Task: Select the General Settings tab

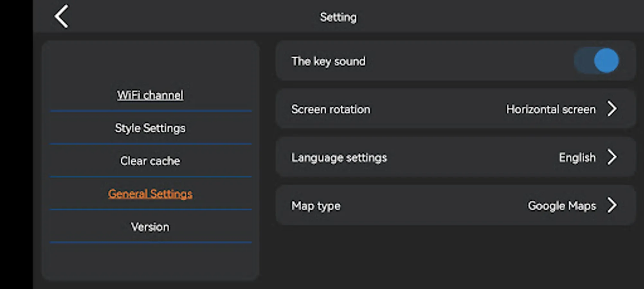Action: pos(150,194)
